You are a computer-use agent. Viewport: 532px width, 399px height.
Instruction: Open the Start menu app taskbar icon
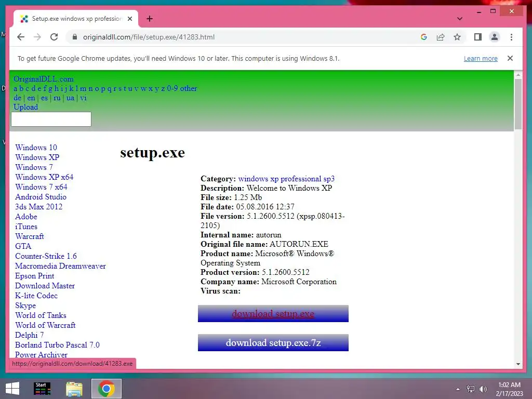[42, 389]
